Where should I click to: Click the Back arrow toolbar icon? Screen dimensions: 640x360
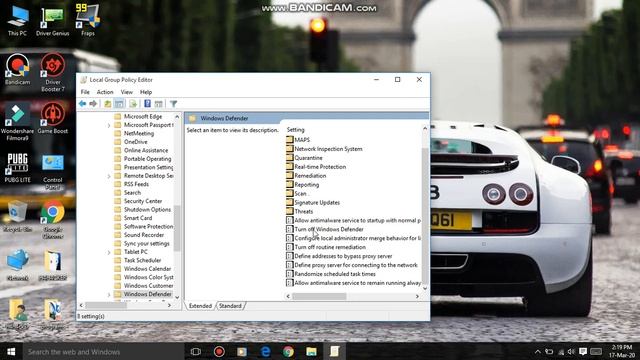[x=82, y=104]
